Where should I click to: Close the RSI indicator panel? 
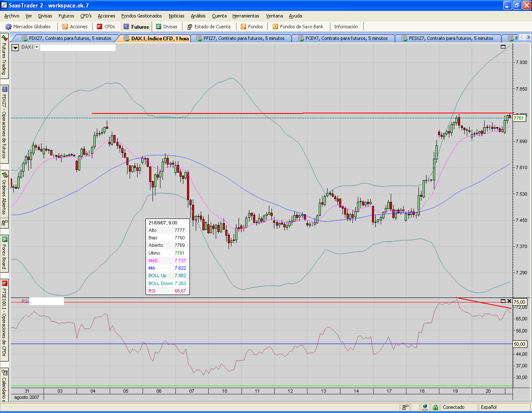click(509, 301)
